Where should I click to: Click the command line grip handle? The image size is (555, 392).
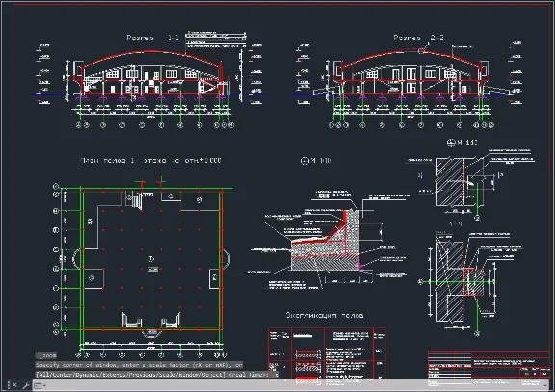9,385
